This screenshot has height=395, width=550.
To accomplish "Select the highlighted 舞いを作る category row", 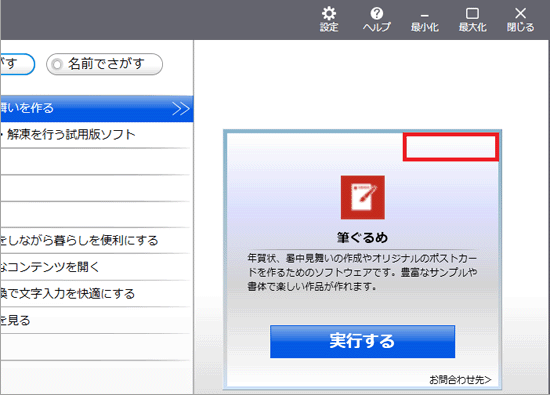I will (x=96, y=108).
